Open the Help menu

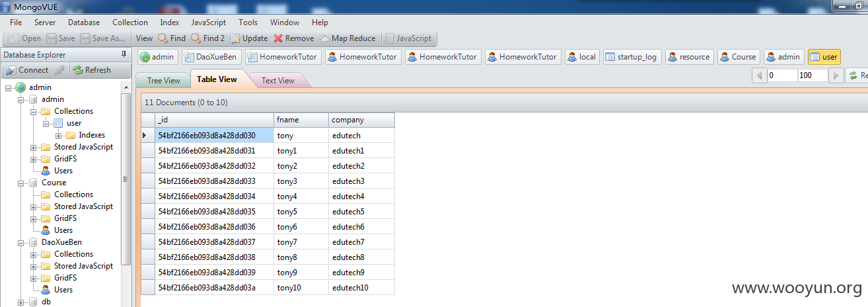pyautogui.click(x=320, y=22)
